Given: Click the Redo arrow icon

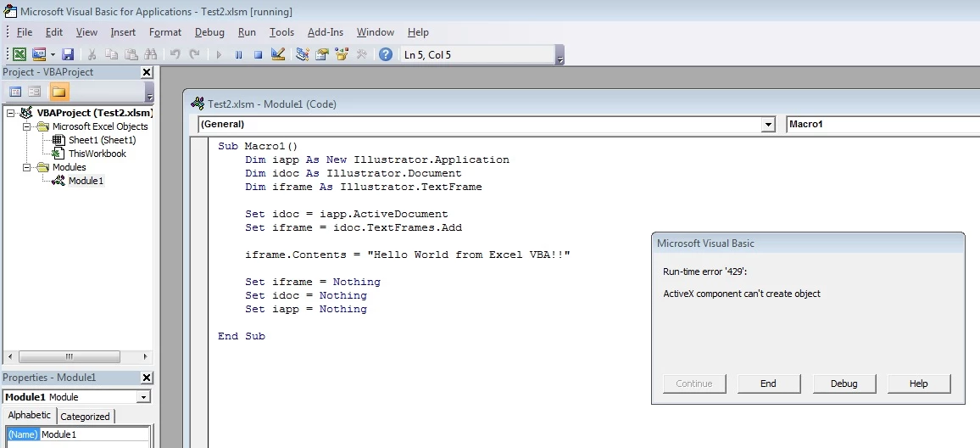Looking at the screenshot, I should (194, 54).
